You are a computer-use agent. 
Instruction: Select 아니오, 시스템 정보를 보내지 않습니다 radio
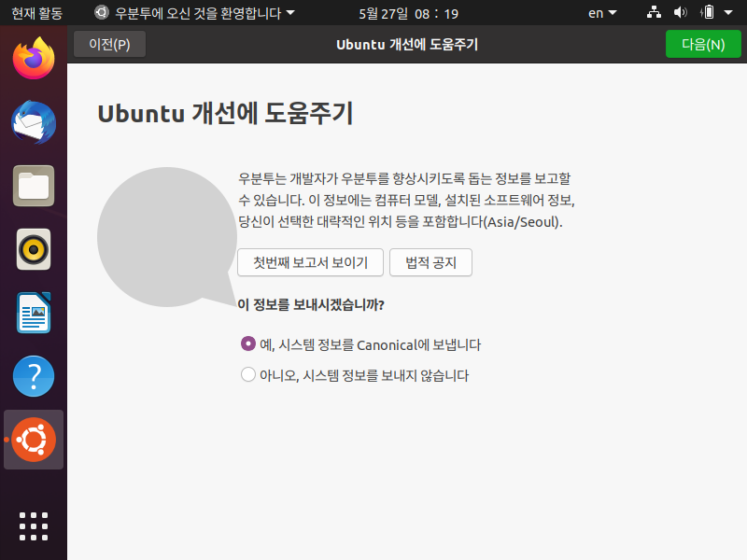click(355, 375)
